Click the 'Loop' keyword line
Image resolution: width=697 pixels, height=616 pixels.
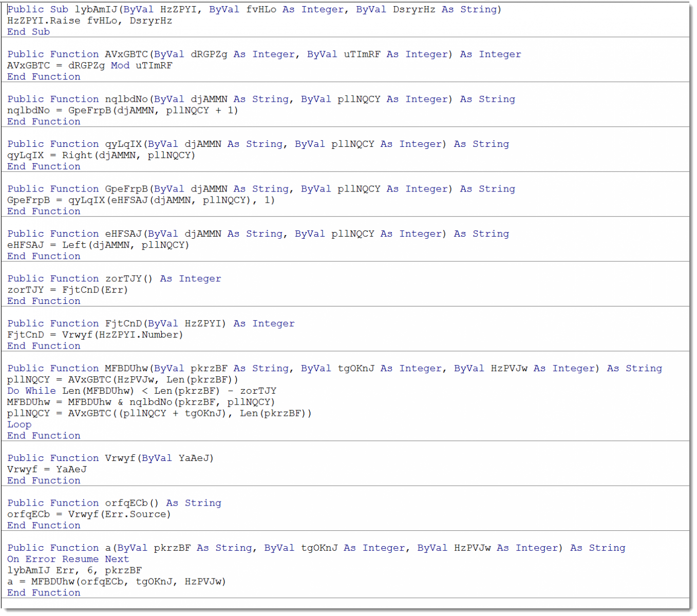pos(20,425)
